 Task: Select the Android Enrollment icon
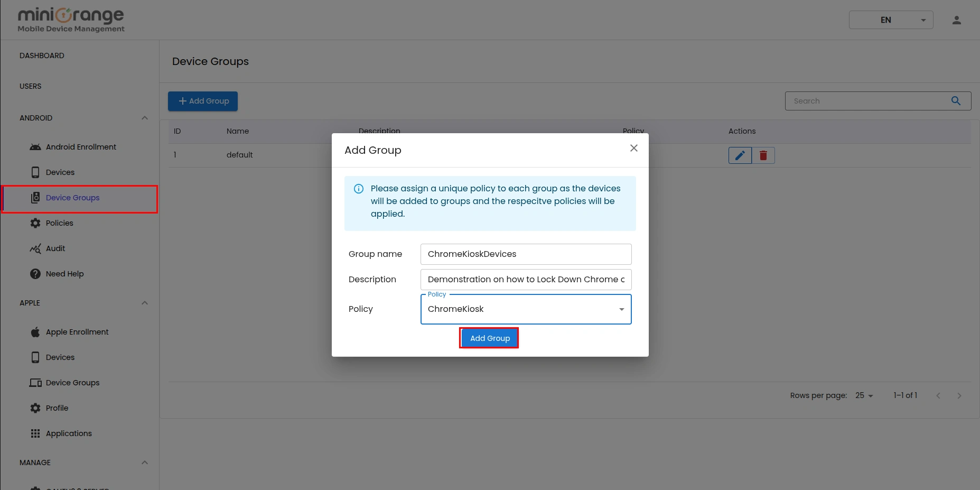click(x=35, y=146)
